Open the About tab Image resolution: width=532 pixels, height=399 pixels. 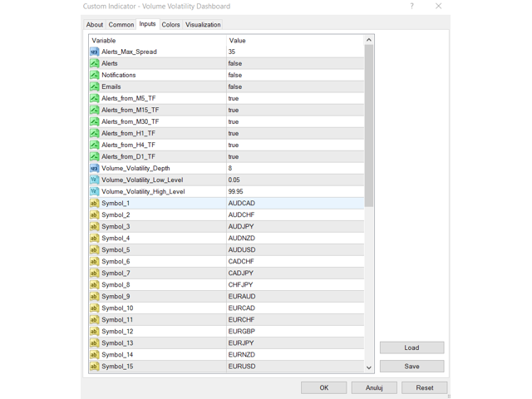tap(94, 25)
